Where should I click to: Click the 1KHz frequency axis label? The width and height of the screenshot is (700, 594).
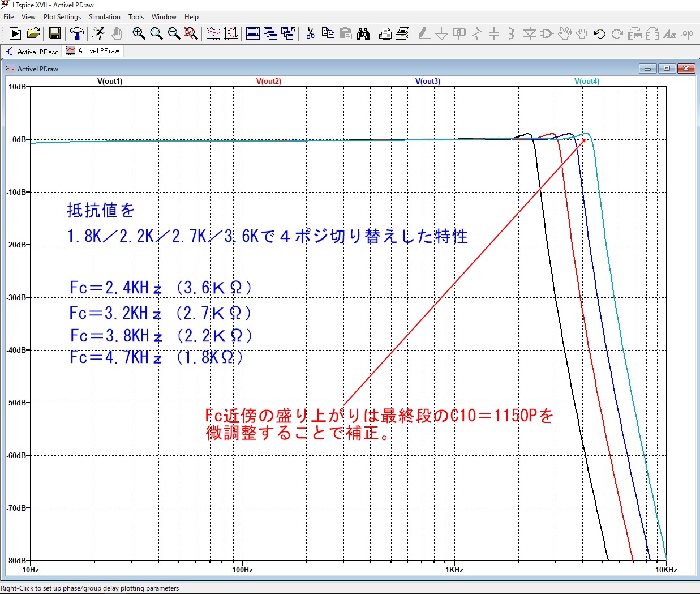point(454,570)
